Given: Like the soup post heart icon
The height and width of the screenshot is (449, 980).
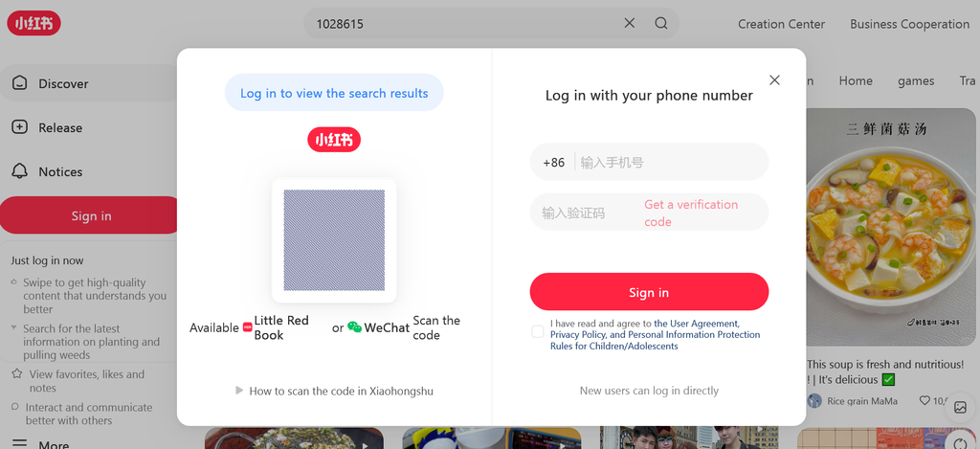Looking at the screenshot, I should pyautogui.click(x=924, y=401).
